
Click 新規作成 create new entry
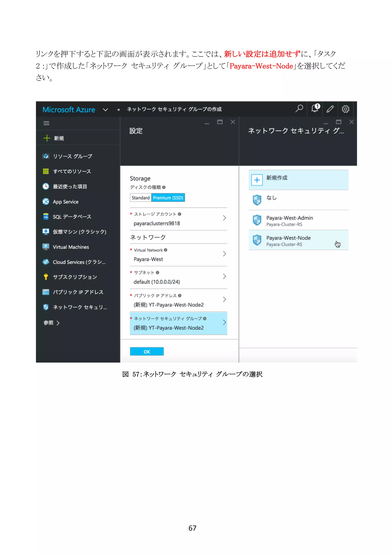click(299, 180)
